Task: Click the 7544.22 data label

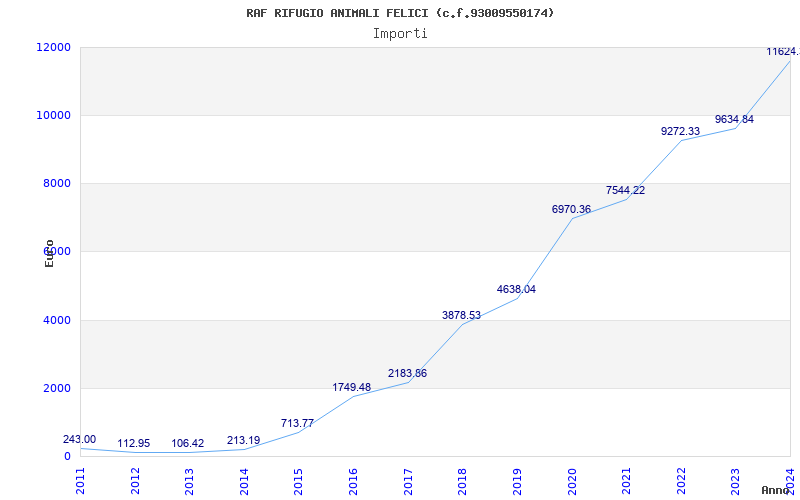Action: click(625, 190)
